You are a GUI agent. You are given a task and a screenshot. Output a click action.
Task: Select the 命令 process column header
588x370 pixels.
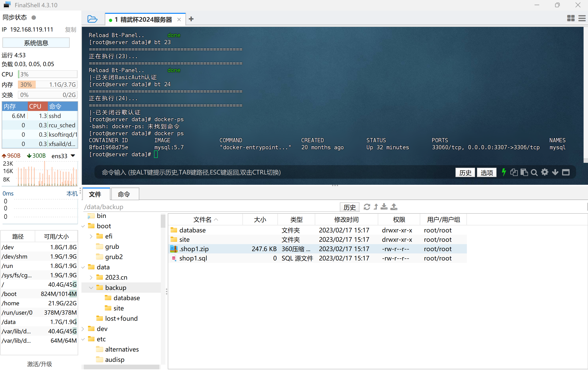tap(63, 107)
